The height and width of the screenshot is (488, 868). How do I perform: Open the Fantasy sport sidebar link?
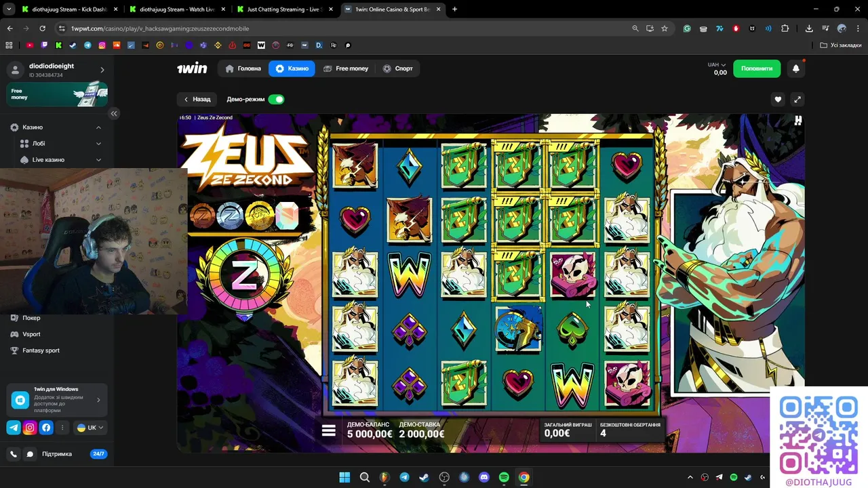tap(41, 350)
